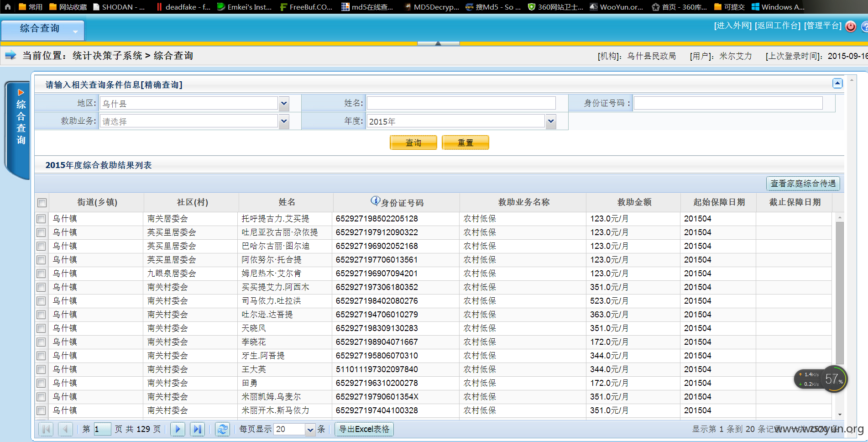Open the FreeBuf.CO... bookmark
Image resolution: width=868 pixels, height=442 pixels.
(306, 7)
